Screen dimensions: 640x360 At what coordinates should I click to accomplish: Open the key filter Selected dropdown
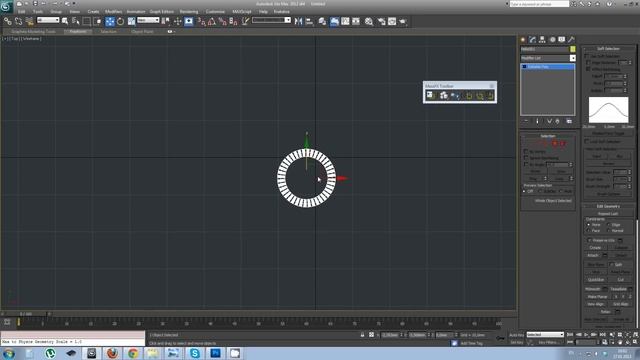[545, 335]
